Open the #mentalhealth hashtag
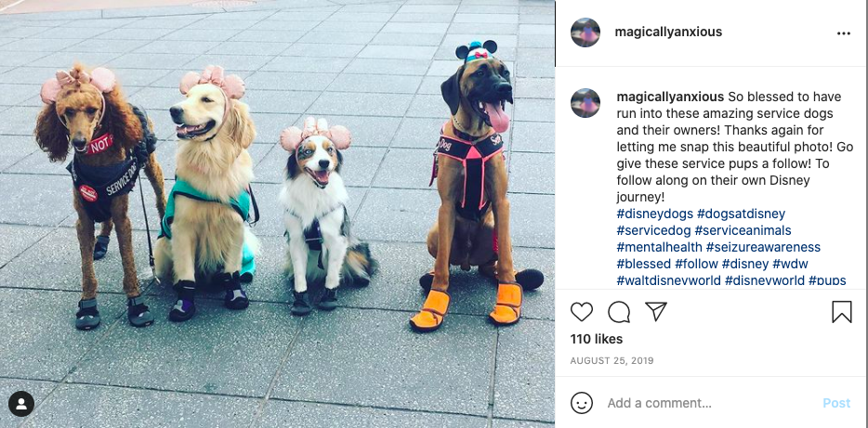The image size is (868, 428). (x=659, y=247)
